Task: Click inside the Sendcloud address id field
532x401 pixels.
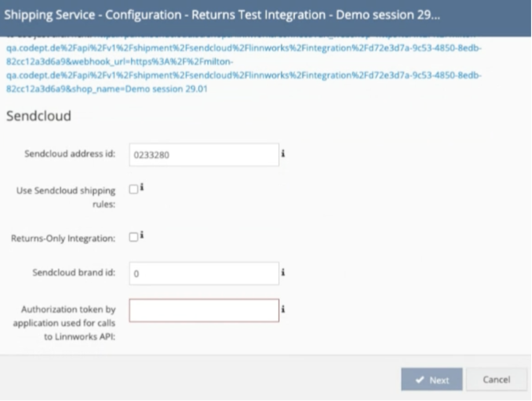Action: 204,154
